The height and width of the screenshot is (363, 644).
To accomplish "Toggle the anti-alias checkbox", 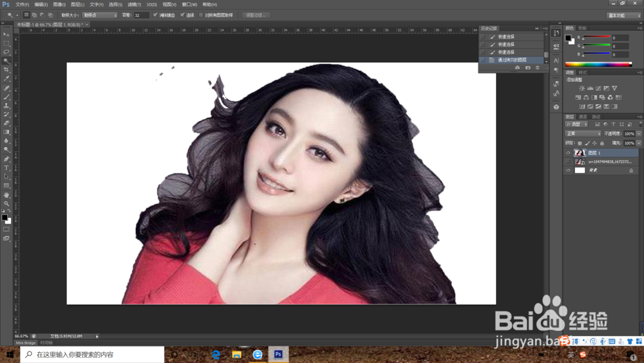I will 155,15.
